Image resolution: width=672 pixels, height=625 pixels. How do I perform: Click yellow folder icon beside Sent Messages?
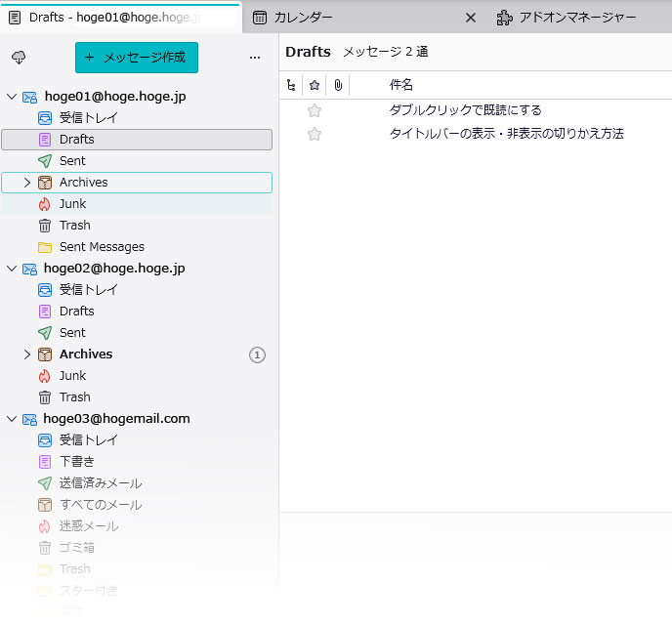click(45, 247)
